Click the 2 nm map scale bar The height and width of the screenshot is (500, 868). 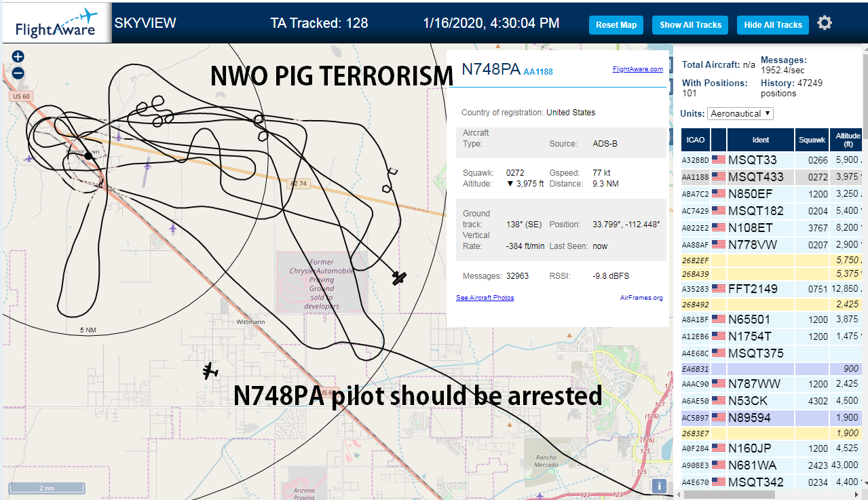[x=47, y=488]
